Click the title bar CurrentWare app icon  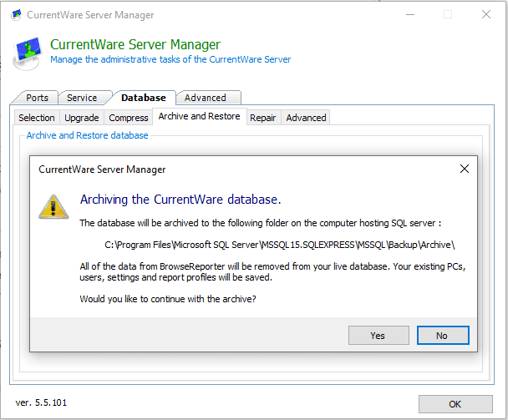pos(16,15)
